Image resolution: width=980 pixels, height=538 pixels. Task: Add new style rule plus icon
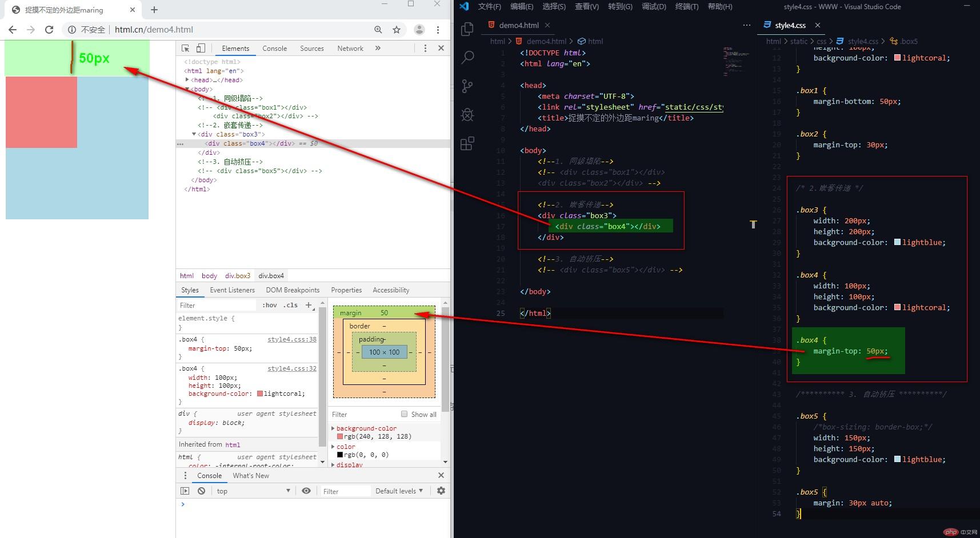tap(309, 305)
